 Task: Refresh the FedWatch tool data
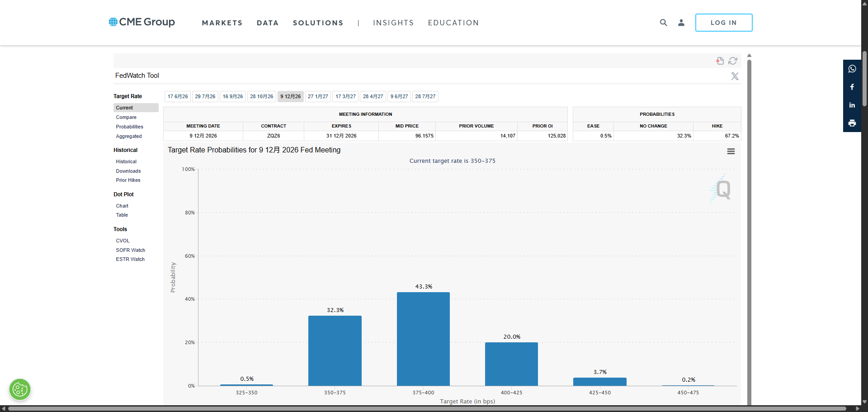coord(733,61)
